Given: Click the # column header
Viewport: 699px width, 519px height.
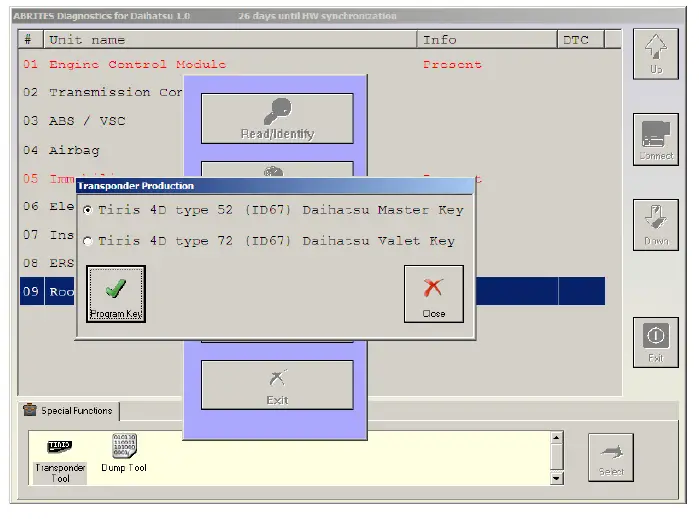Looking at the screenshot, I should coord(31,40).
